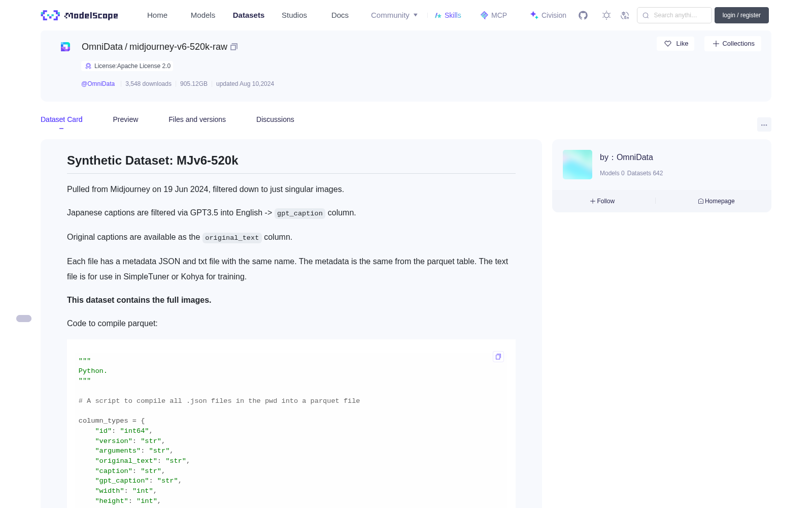Focus the search anything input field

(674, 15)
